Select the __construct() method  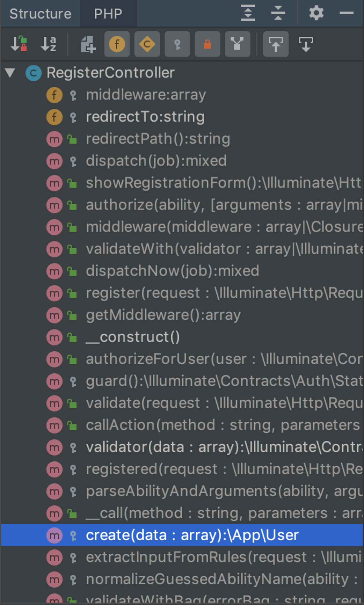[133, 337]
